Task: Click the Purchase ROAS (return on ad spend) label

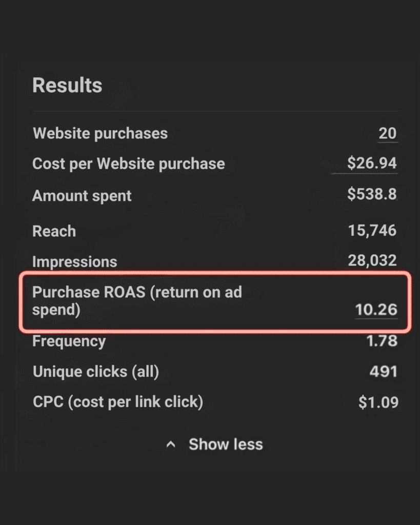Action: point(137,300)
